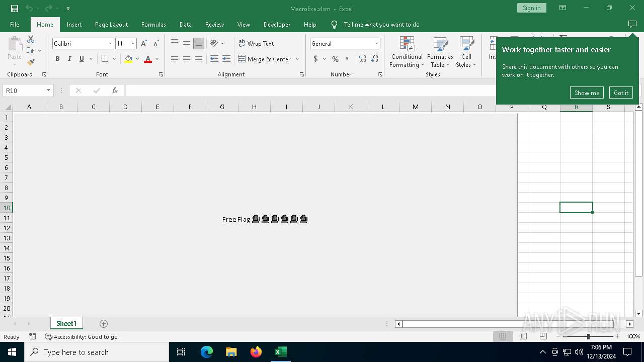
Task: Select the column D header
Action: click(125, 107)
